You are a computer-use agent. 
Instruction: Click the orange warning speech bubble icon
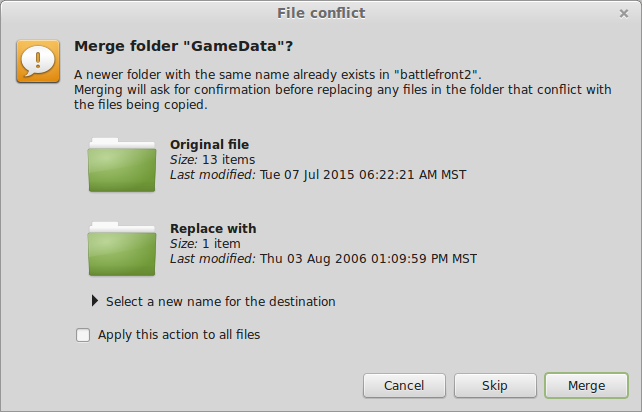38,61
